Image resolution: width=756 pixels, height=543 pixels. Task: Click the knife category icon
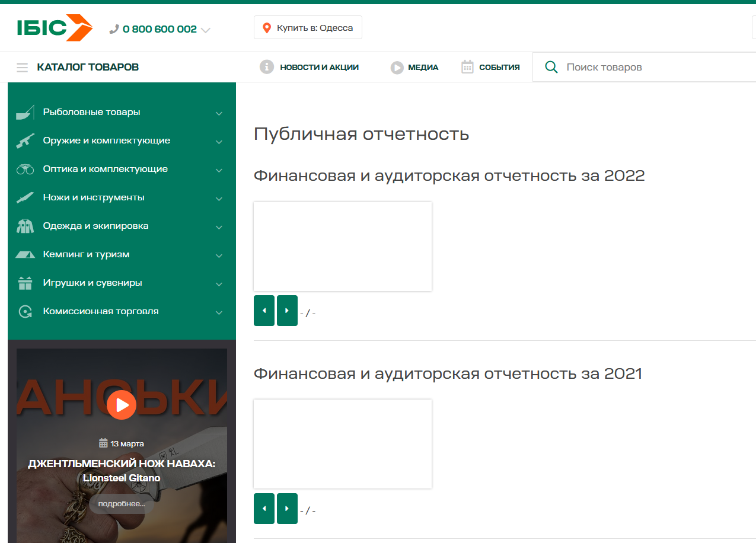pos(25,197)
